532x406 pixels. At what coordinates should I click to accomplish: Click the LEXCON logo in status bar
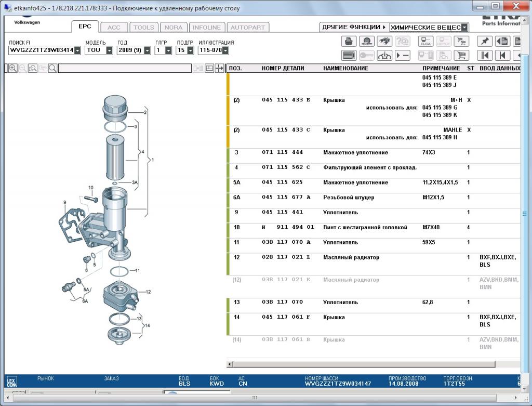[x=11, y=382]
